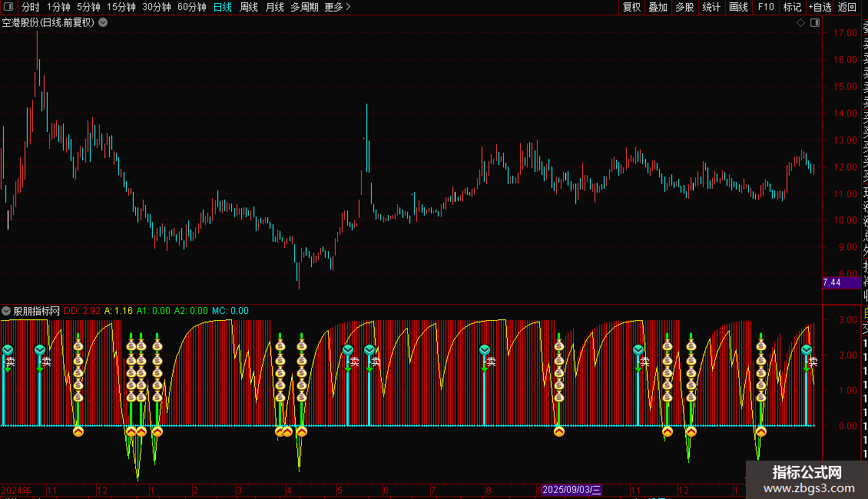
Task: Click the 返回 back button
Action: pyautogui.click(x=847, y=7)
